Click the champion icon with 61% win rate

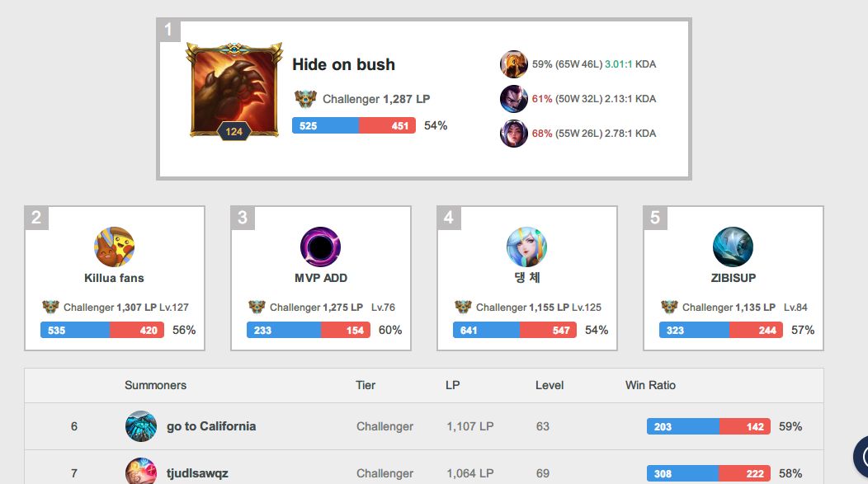point(514,99)
